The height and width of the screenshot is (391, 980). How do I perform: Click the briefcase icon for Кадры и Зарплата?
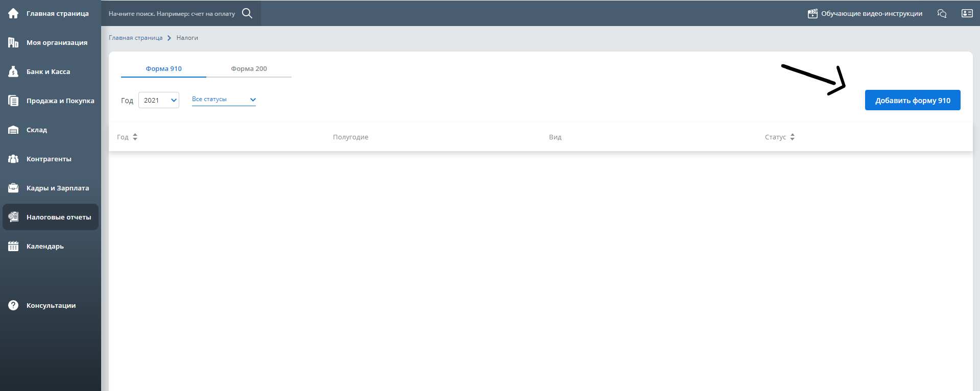[13, 188]
